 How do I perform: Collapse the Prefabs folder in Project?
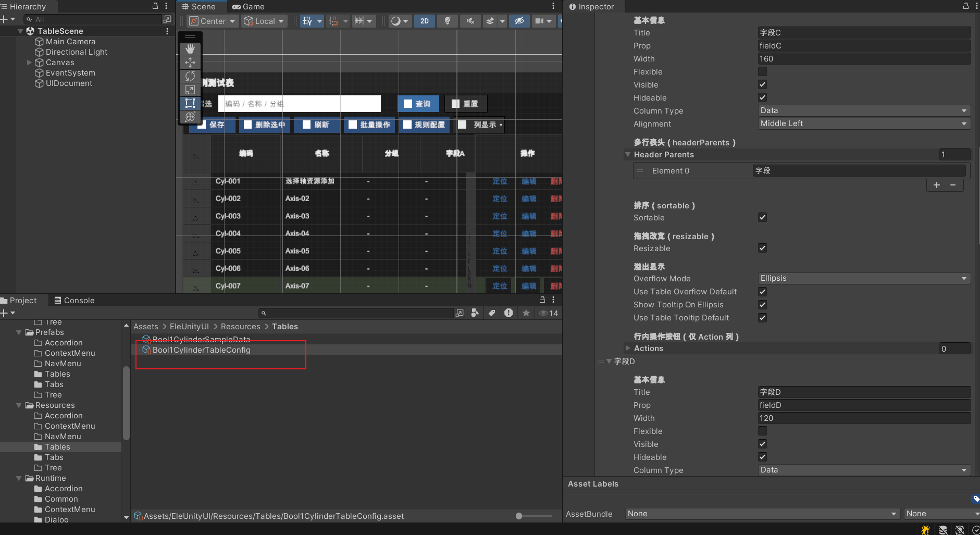pyautogui.click(x=19, y=332)
